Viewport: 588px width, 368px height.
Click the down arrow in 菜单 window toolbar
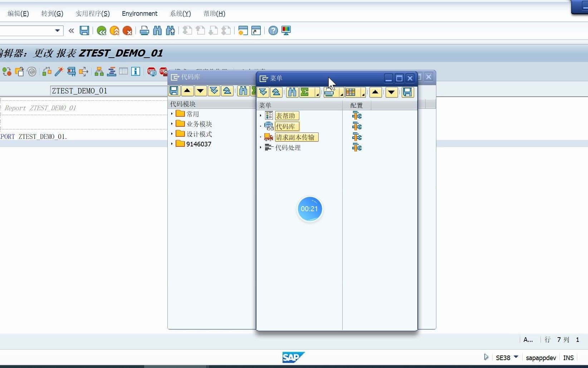click(x=392, y=92)
